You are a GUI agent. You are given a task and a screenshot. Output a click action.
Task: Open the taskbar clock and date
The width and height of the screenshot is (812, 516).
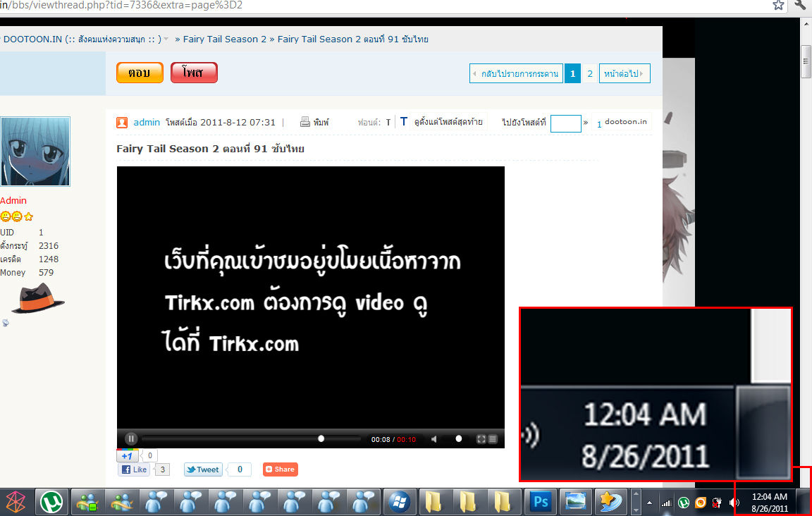(770, 503)
